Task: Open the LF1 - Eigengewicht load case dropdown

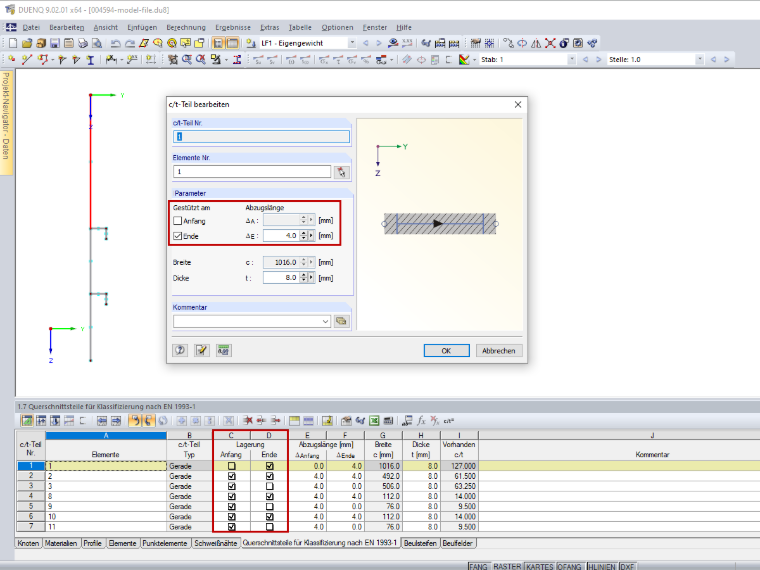Action: tap(352, 43)
